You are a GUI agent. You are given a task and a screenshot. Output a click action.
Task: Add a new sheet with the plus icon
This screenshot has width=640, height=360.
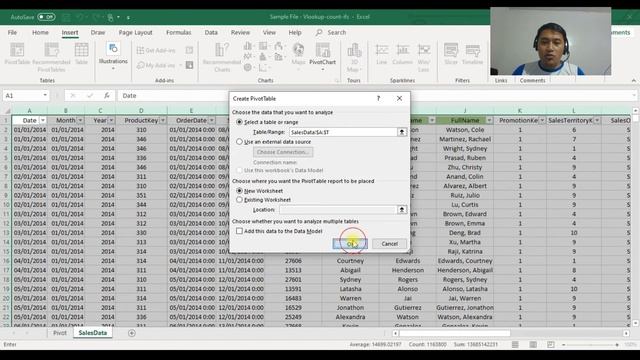click(x=131, y=333)
